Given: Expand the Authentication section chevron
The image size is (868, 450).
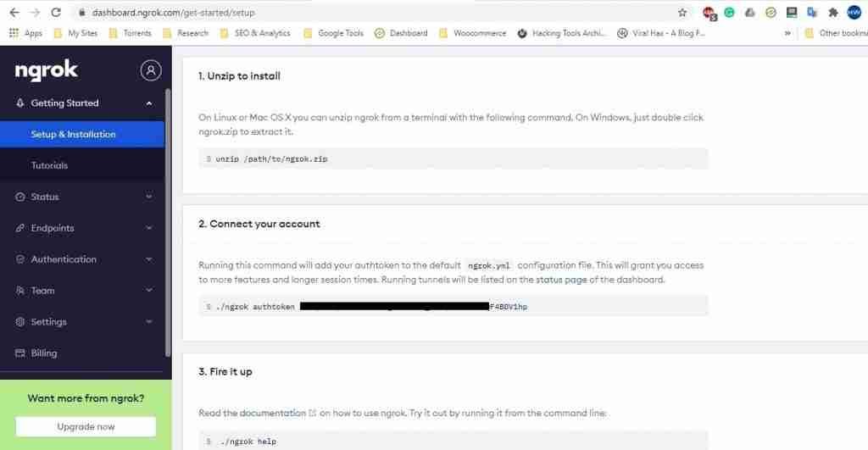Looking at the screenshot, I should 149,259.
